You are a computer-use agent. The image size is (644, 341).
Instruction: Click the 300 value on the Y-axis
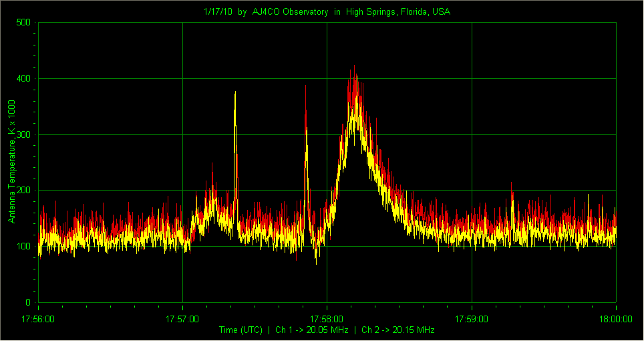pyautogui.click(x=23, y=134)
